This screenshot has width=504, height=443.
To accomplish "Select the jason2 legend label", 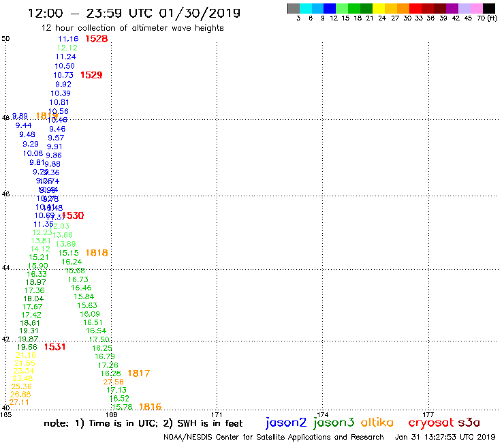I will [286, 423].
